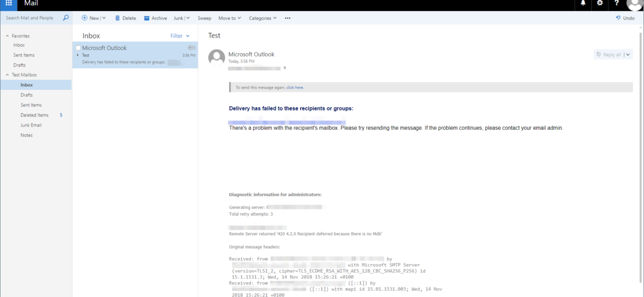Select Inbox under Test Mailbox
The height and width of the screenshot is (297, 644).
(36, 85)
